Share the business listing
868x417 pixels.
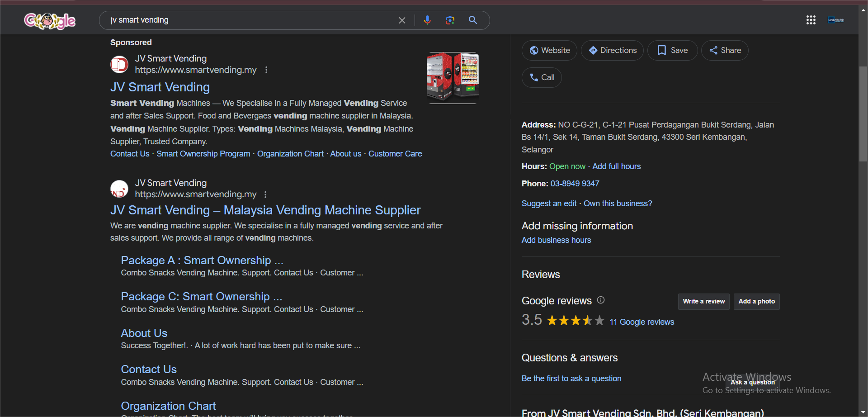tap(725, 50)
